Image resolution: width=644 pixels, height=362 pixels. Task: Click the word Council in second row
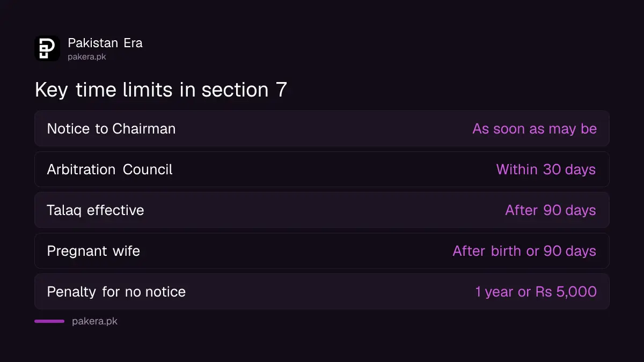tap(148, 169)
